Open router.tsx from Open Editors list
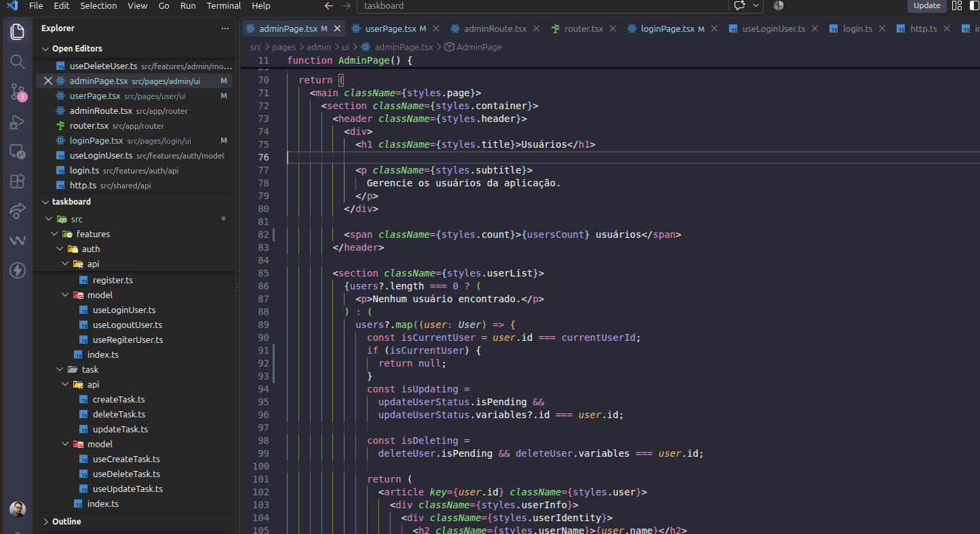This screenshot has height=534, width=980. point(89,126)
